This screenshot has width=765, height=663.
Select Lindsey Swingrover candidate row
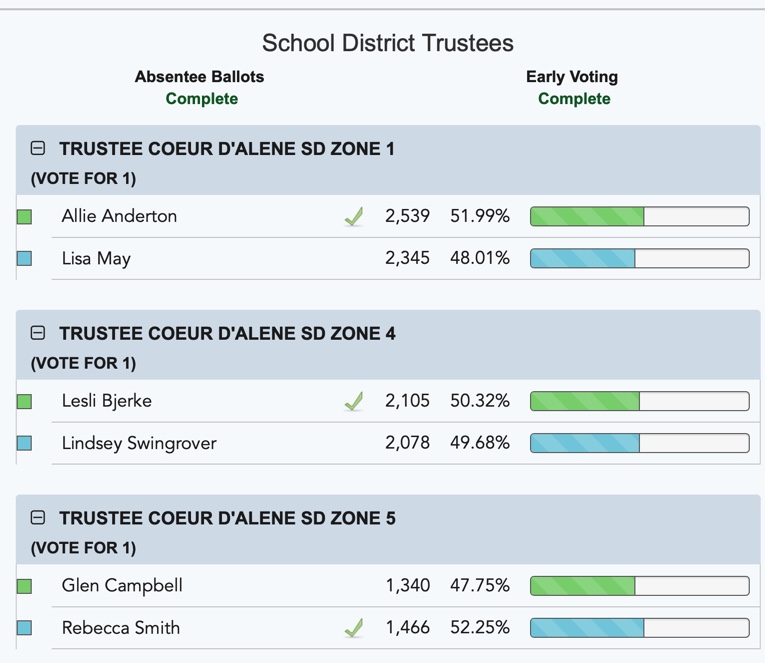(x=388, y=443)
